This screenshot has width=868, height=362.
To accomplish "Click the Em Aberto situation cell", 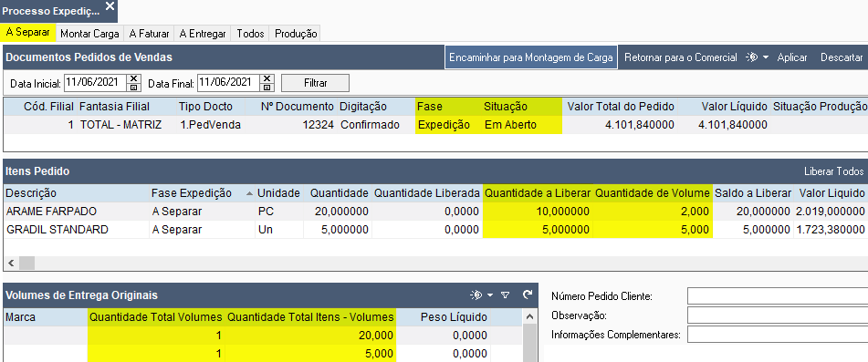I will (521, 125).
